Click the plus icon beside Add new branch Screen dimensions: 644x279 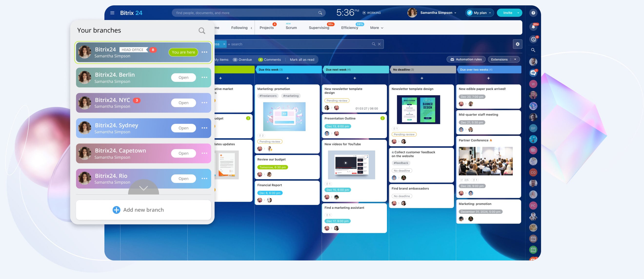tap(116, 210)
